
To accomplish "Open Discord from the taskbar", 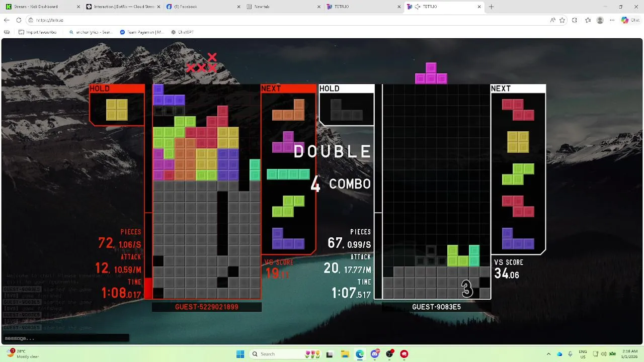I will coord(375,354).
